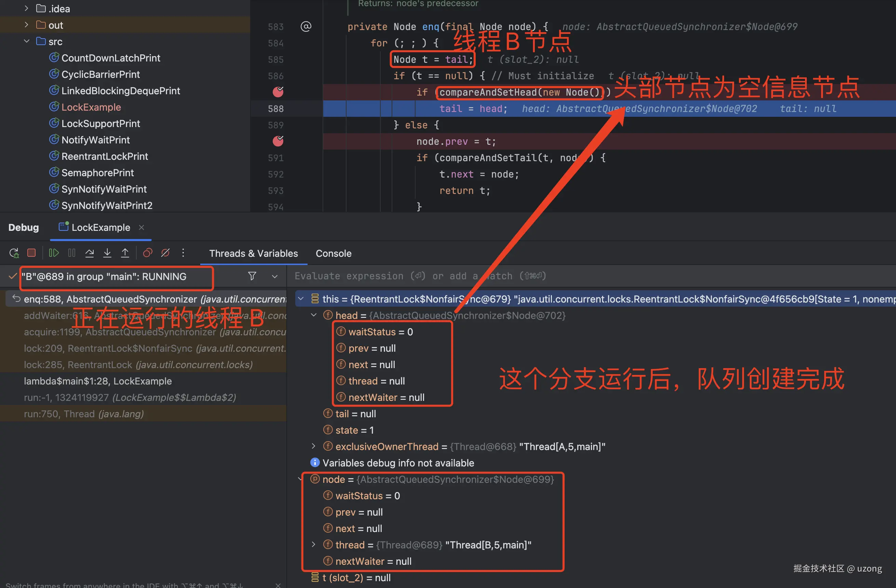Select the Threads & Variables tab
Screen dimensions: 896x588
253,253
